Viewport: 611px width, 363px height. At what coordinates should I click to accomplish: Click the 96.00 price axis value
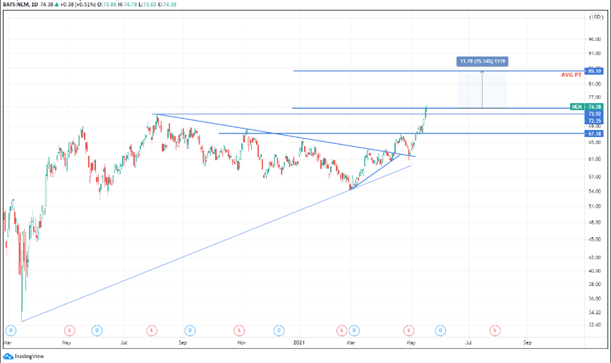coord(595,39)
